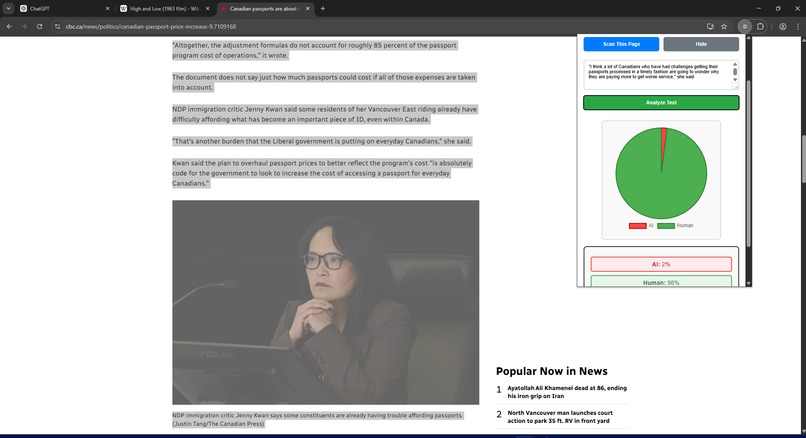Viewport: 806px width, 438px height.
Task: Click the Hide button in extension popup
Action: click(701, 44)
